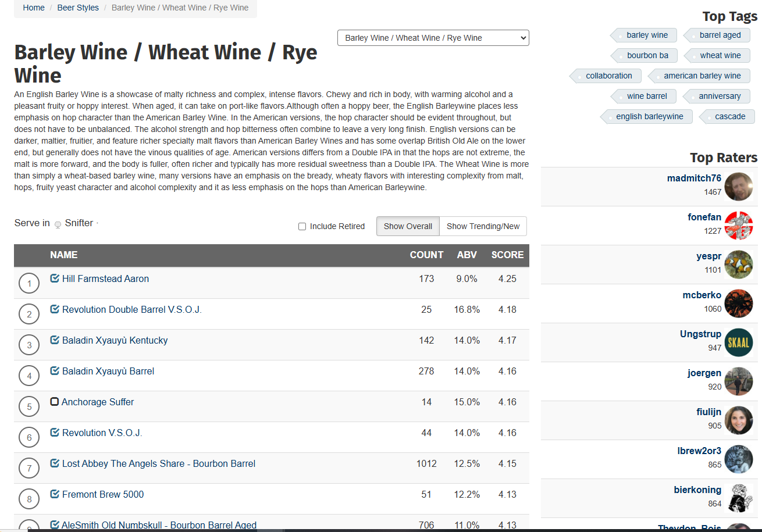Click the SKAAL avatar for Ungstrup
Viewport: 762px width, 532px height.
pos(739,342)
